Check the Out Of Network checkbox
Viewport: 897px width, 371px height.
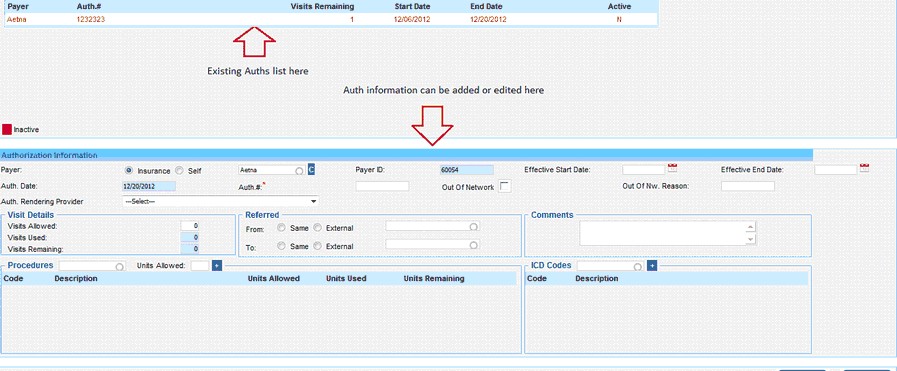point(505,186)
